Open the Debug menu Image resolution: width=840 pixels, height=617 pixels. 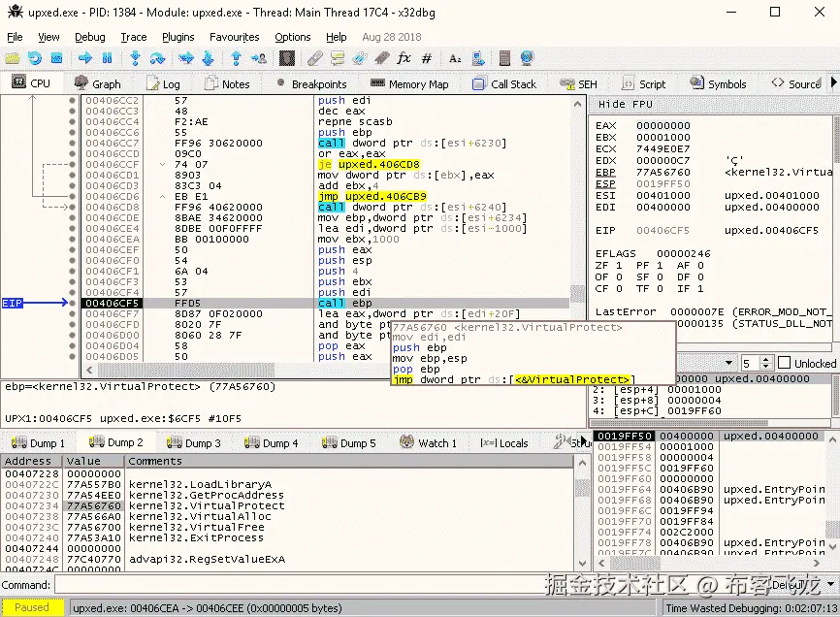[90, 37]
